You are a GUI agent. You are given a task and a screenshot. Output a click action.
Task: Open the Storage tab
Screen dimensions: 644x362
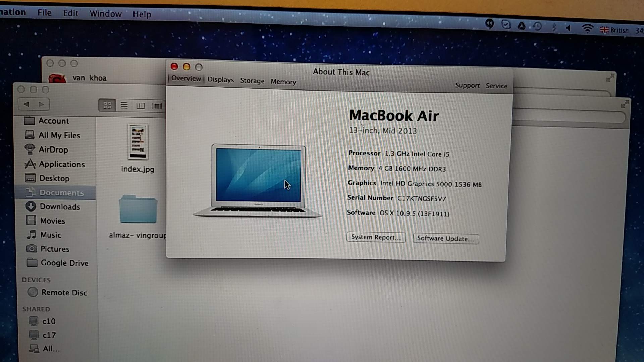tap(252, 81)
